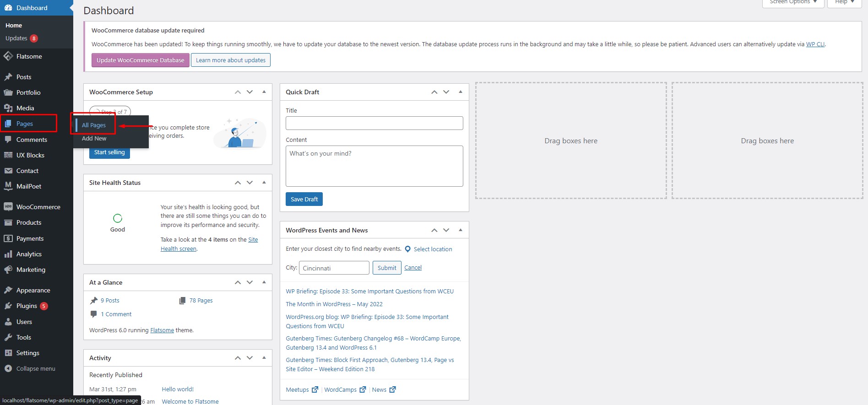Toggle WooCommerce Setup panel collapse triangle

(x=264, y=92)
